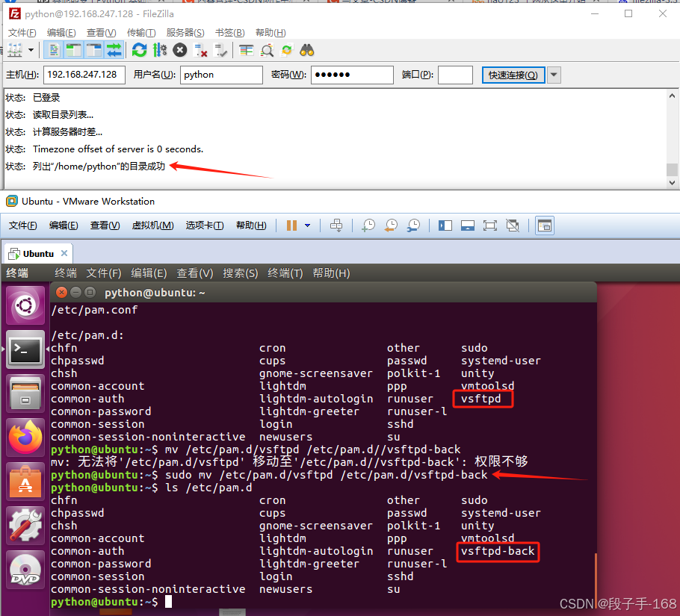Screen dimensions: 680x616
Task: Toggle message log display in FileZilla
Action: pos(53,50)
